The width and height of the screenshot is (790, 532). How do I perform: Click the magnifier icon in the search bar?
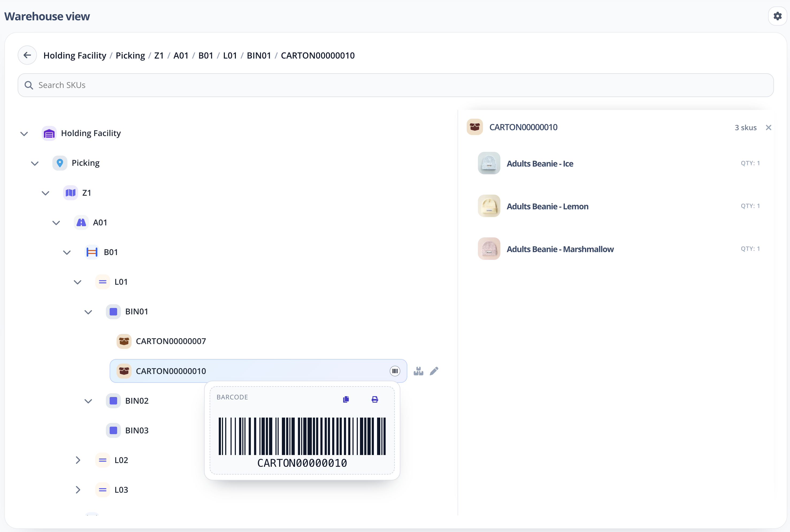coord(29,85)
